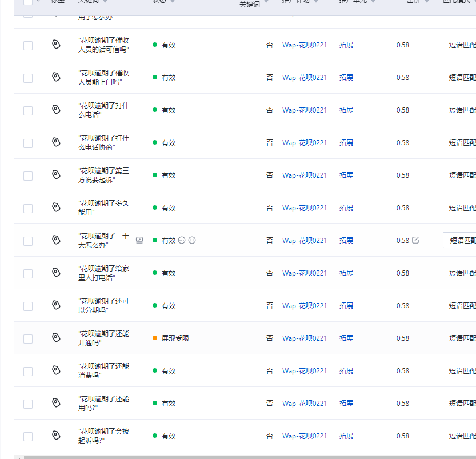Pause the 花呗逾期了二十天怎么办 keyword

pyautogui.click(x=192, y=240)
